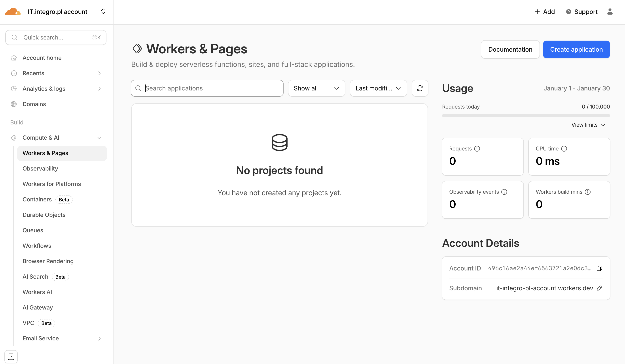Collapse the left sidebar
This screenshot has height=364, width=625.
[x=11, y=356]
